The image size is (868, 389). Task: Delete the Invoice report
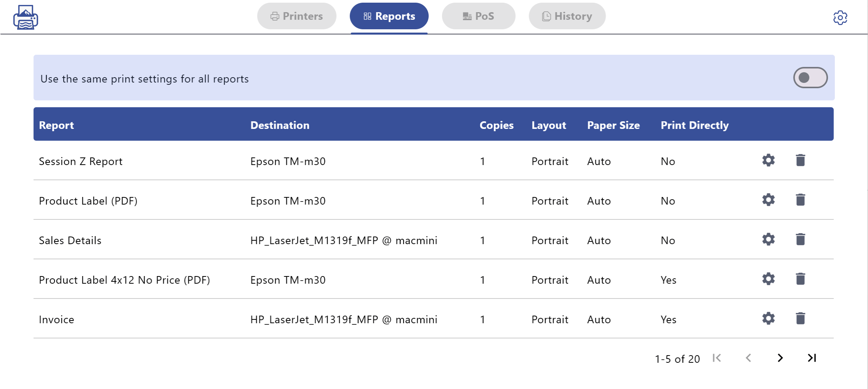pyautogui.click(x=800, y=319)
